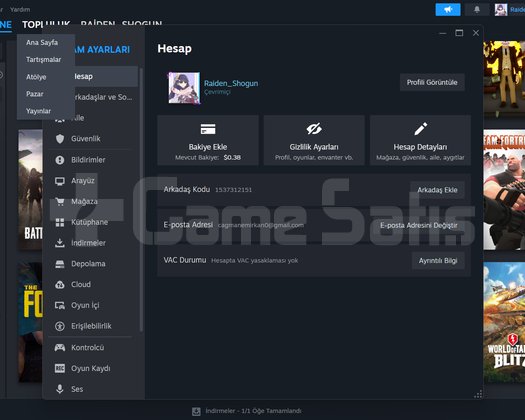Click the Oyun Kaydı REC icon

coord(60,368)
